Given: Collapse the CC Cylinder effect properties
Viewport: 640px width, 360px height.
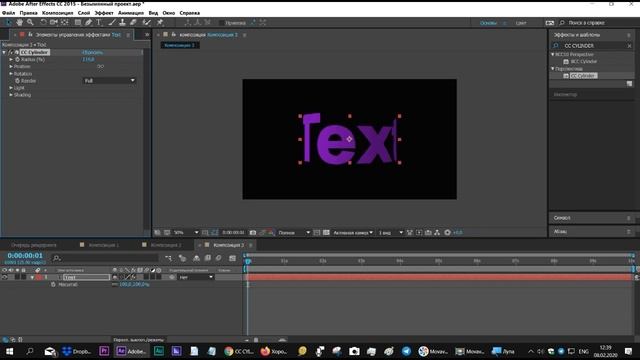Looking at the screenshot, I should (4, 52).
